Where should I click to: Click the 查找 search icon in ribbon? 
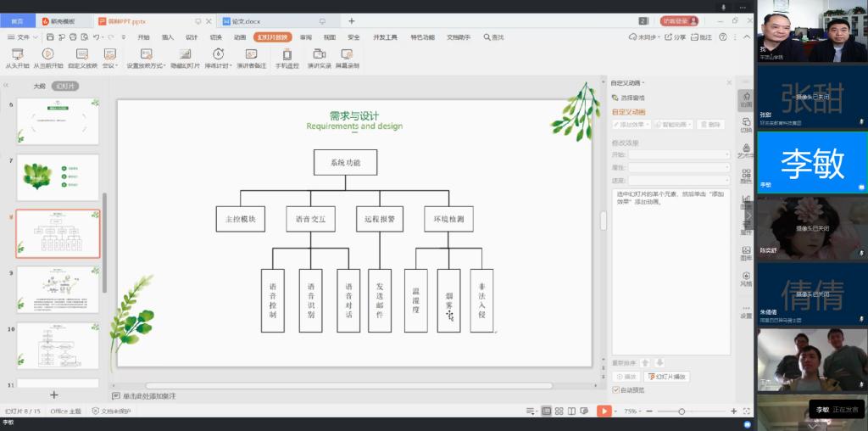pyautogui.click(x=493, y=37)
